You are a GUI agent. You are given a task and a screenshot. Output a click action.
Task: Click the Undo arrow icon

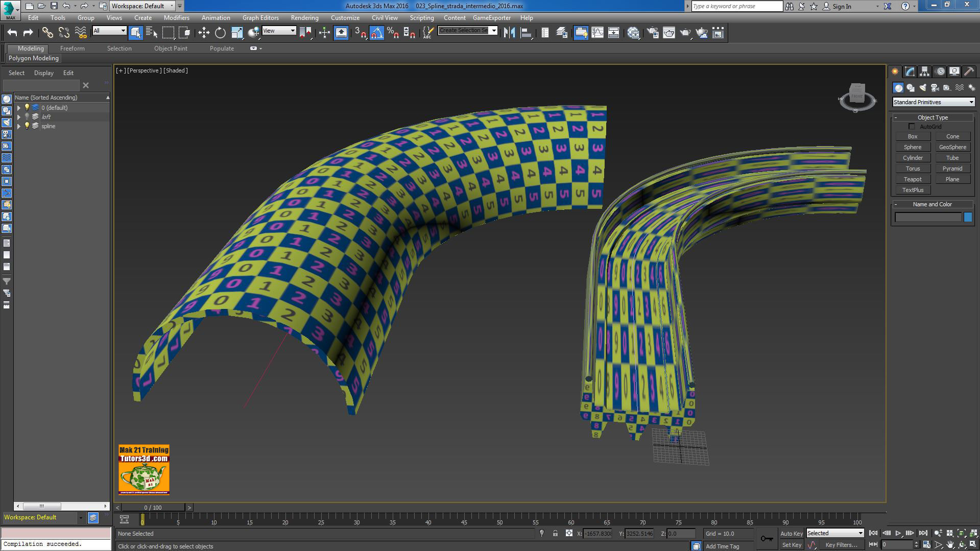tap(12, 33)
